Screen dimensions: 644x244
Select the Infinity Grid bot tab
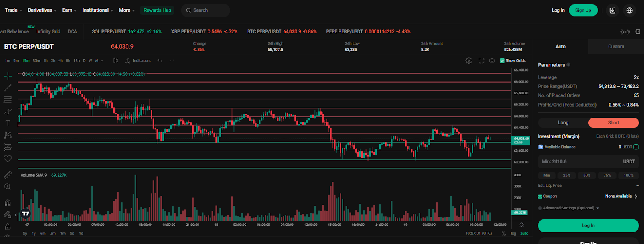pos(48,31)
